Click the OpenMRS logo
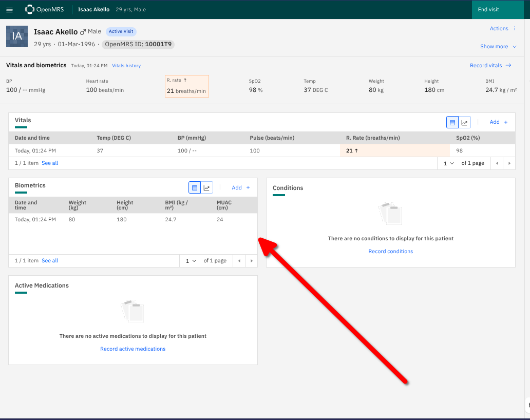The width and height of the screenshot is (530, 420). tap(45, 9)
